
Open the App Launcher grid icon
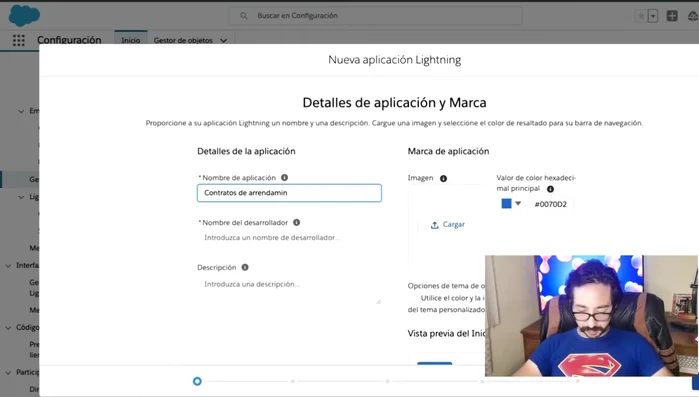coord(19,40)
